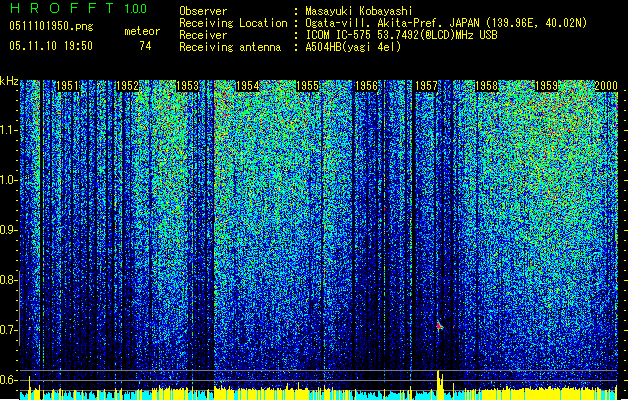Click the 1958 time marker
This screenshot has height=400, width=629.
coord(486,86)
